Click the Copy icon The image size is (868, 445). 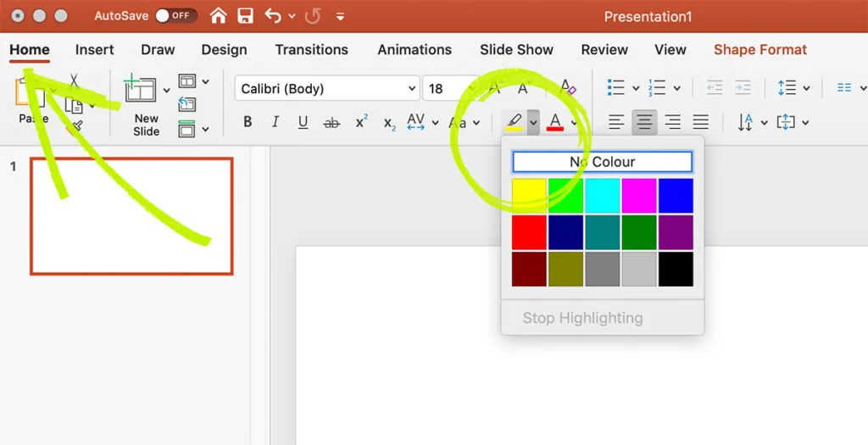[x=75, y=104]
